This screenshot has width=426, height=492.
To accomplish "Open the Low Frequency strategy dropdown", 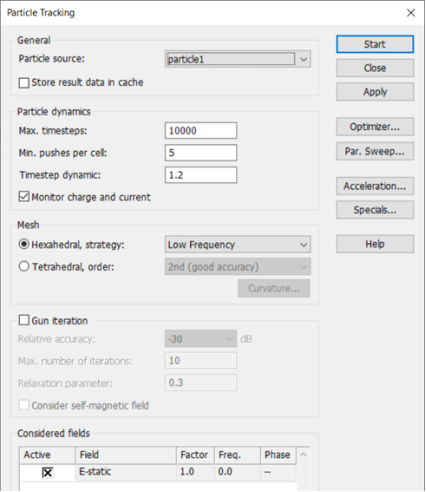I will pyautogui.click(x=238, y=245).
